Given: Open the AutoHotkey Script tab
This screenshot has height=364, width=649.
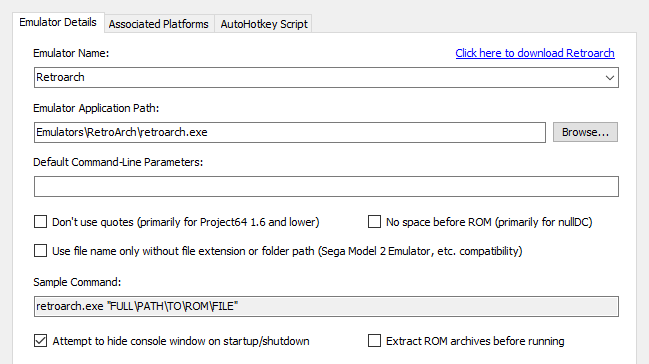Looking at the screenshot, I should [x=264, y=24].
